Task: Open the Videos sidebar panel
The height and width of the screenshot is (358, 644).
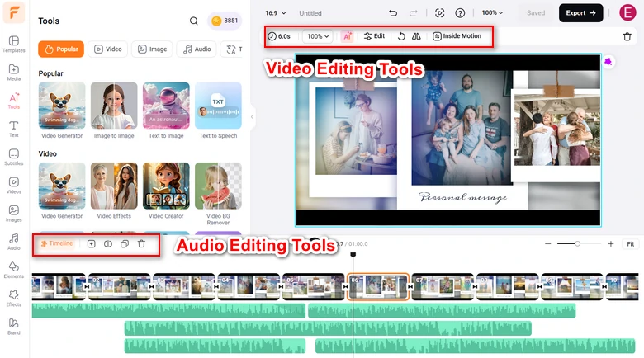Action: (x=14, y=186)
